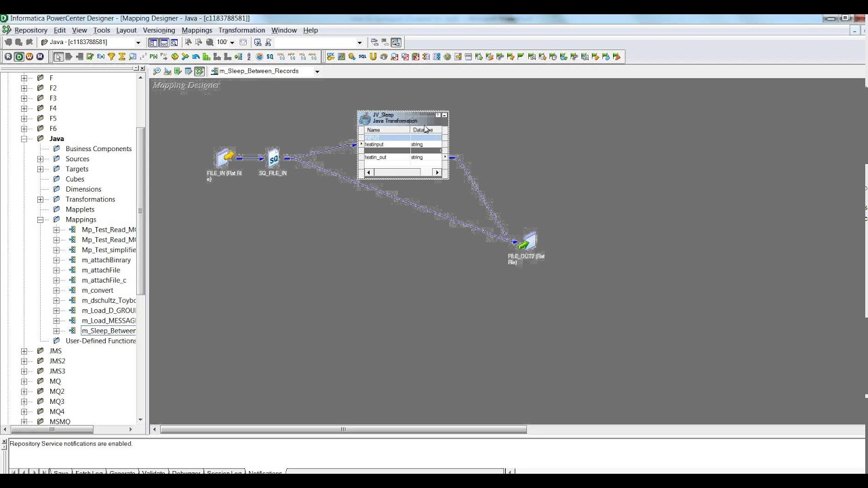Expand the m_convert mapping node
This screenshot has height=488, width=868.
[x=56, y=290]
